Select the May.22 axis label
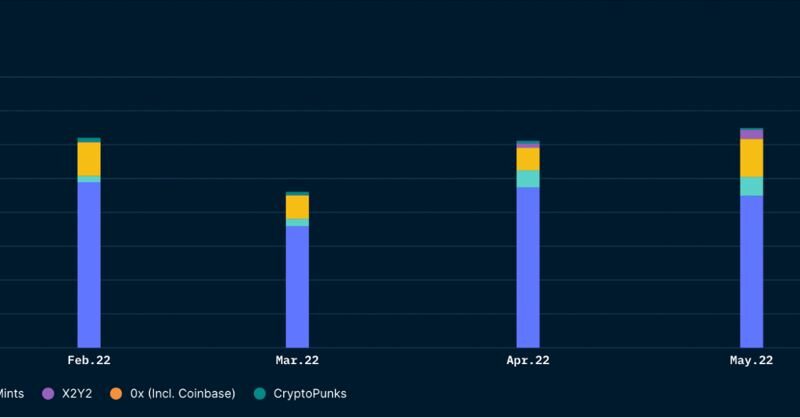Screen dimensions: 800x418 tap(751, 360)
